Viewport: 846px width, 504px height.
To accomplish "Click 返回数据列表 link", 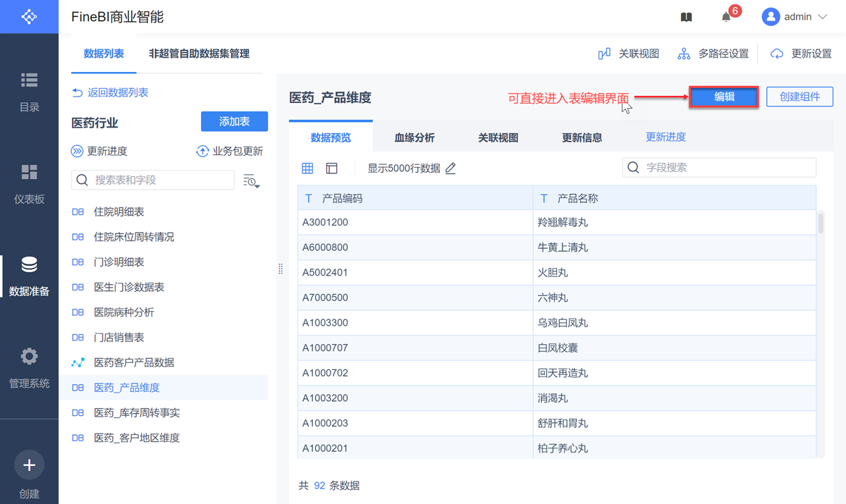I will click(x=110, y=92).
